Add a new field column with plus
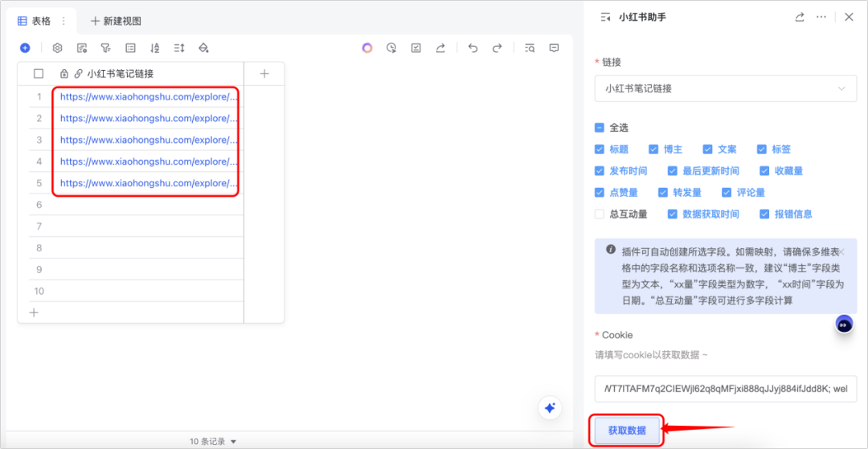868x449 pixels. point(264,74)
